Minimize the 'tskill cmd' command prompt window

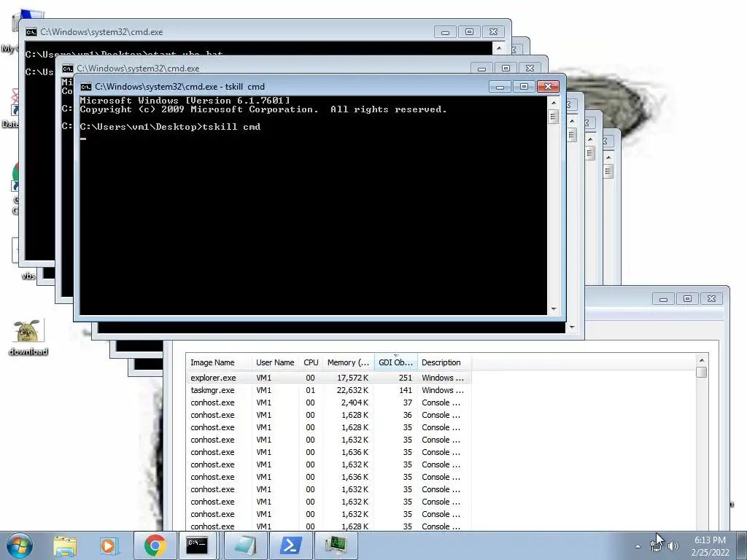500,86
